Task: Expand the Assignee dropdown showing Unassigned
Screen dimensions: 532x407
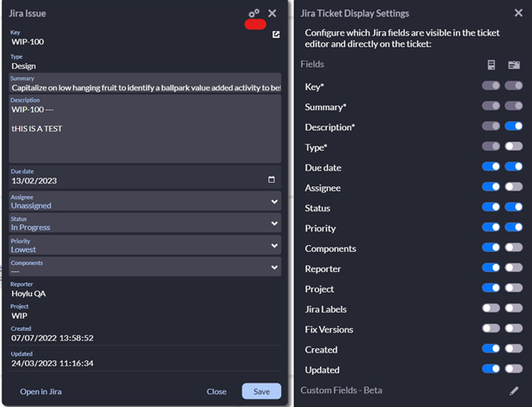Action: coord(144,202)
